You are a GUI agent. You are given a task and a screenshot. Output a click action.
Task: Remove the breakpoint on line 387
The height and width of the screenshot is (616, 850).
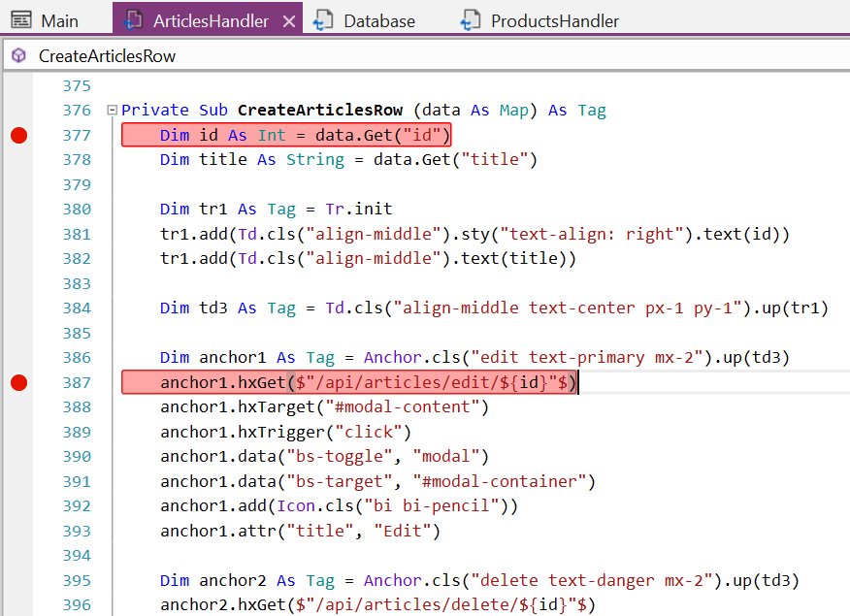(19, 382)
